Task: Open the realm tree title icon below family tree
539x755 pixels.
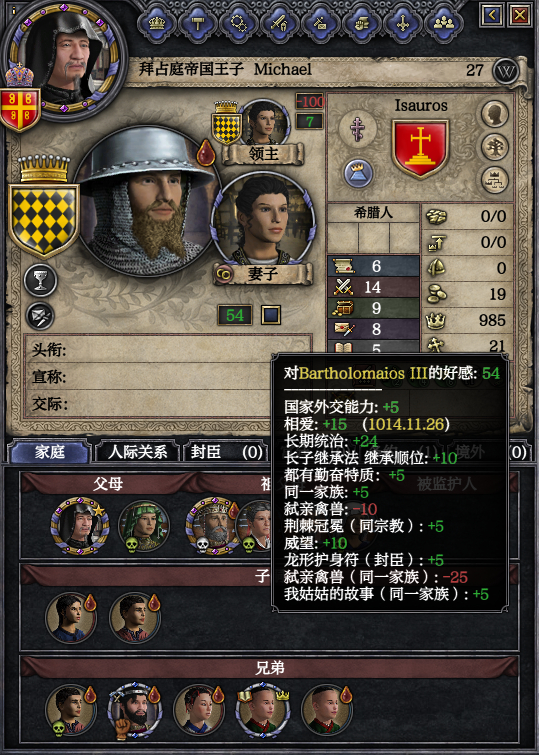Action: click(x=495, y=180)
